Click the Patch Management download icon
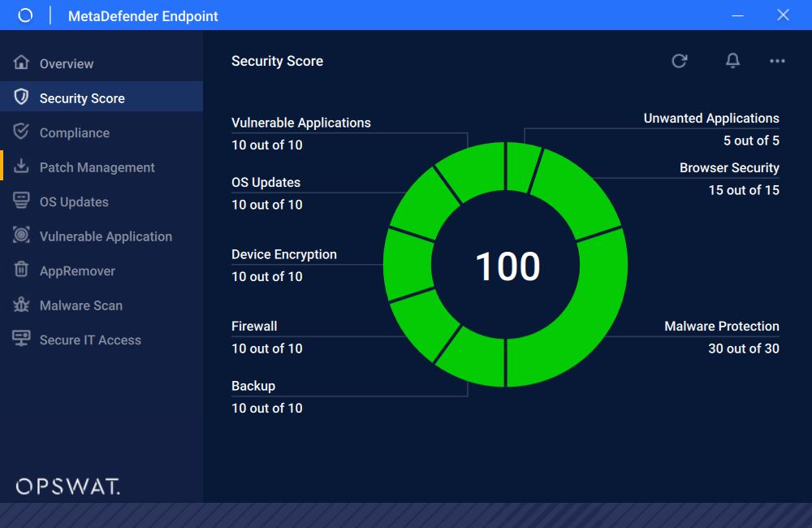Image resolution: width=812 pixels, height=528 pixels. 21,166
